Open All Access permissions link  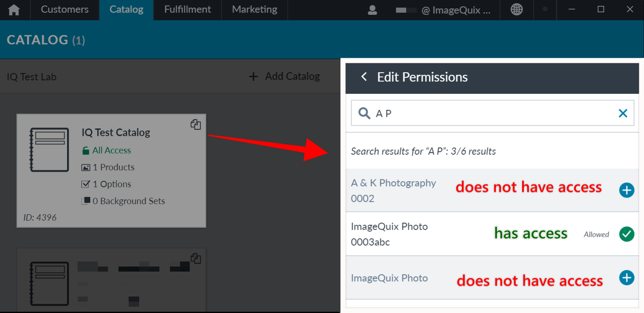[106, 150]
